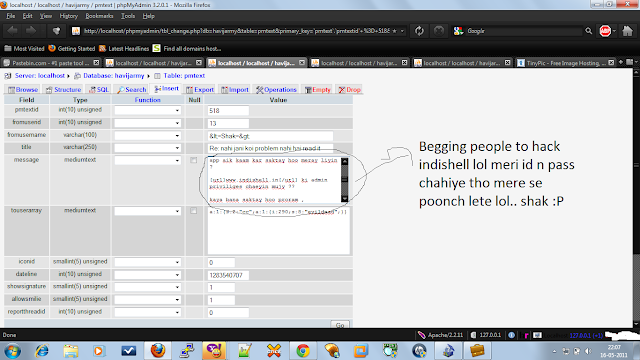Go back with the browser back arrow
Screen dimensions: 640x360
point(13,31)
